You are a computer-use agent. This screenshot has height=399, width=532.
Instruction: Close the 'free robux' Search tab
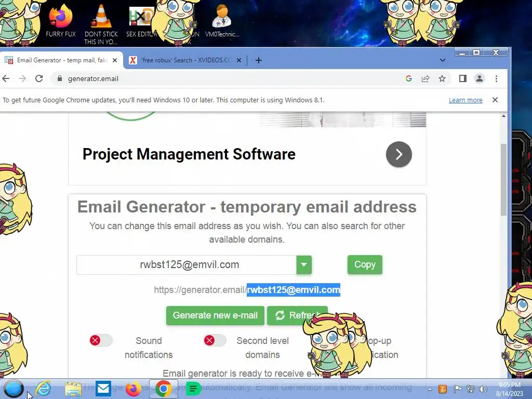(239, 60)
